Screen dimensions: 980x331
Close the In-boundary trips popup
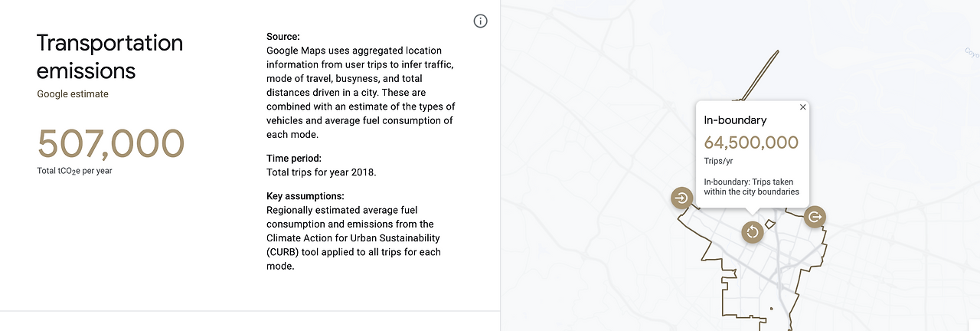pos(802,107)
